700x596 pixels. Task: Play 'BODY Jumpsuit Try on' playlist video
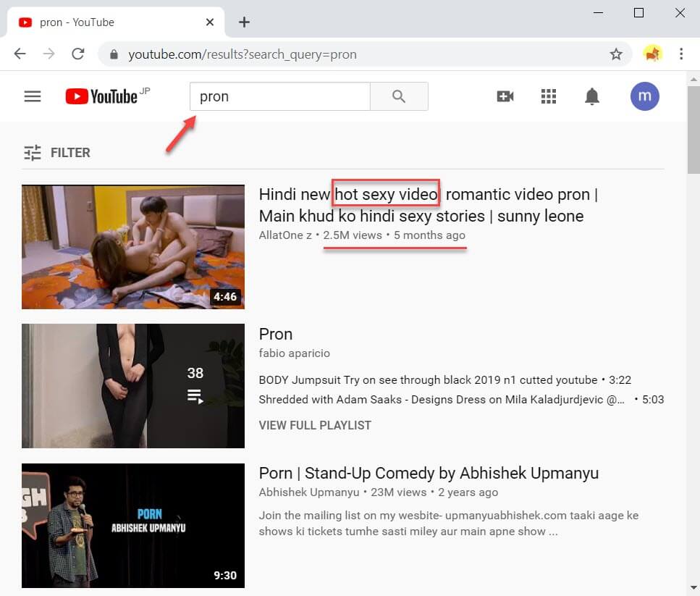coord(445,380)
